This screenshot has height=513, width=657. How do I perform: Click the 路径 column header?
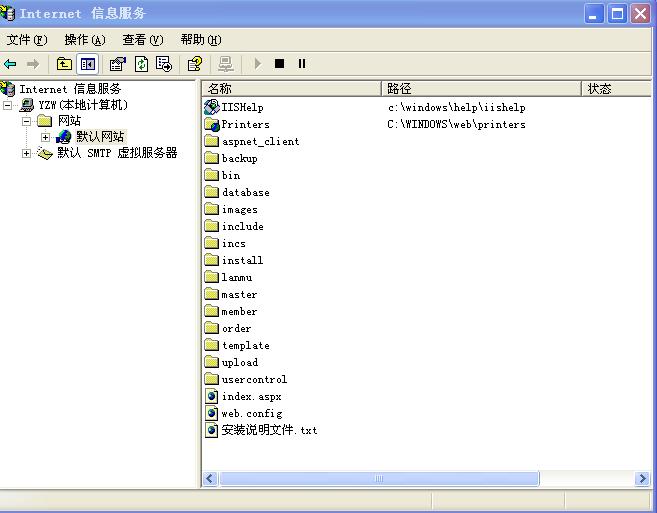(x=480, y=89)
